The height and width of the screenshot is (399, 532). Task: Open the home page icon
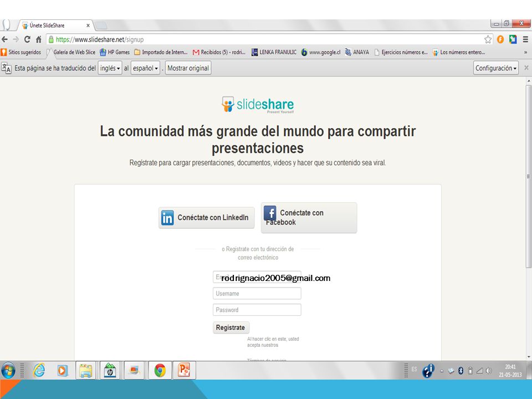coord(39,39)
